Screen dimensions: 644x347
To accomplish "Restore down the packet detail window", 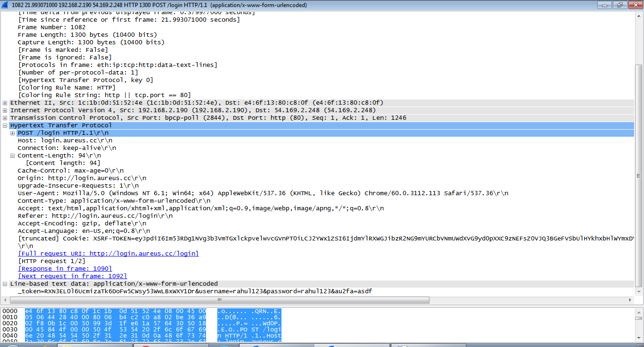I will (x=619, y=5).
